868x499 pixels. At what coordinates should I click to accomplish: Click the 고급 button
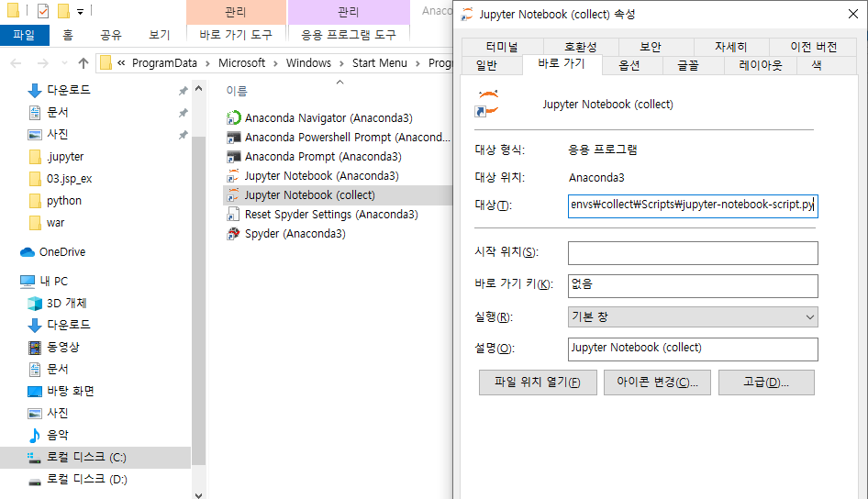point(766,383)
